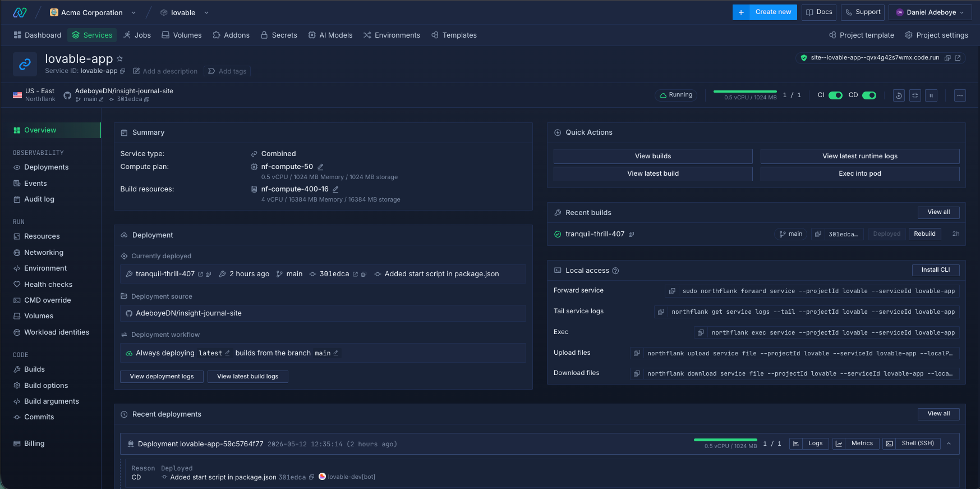Screen dimensions: 980x489
Task: Copy the Service ID lovable-app
Action: coord(123,71)
